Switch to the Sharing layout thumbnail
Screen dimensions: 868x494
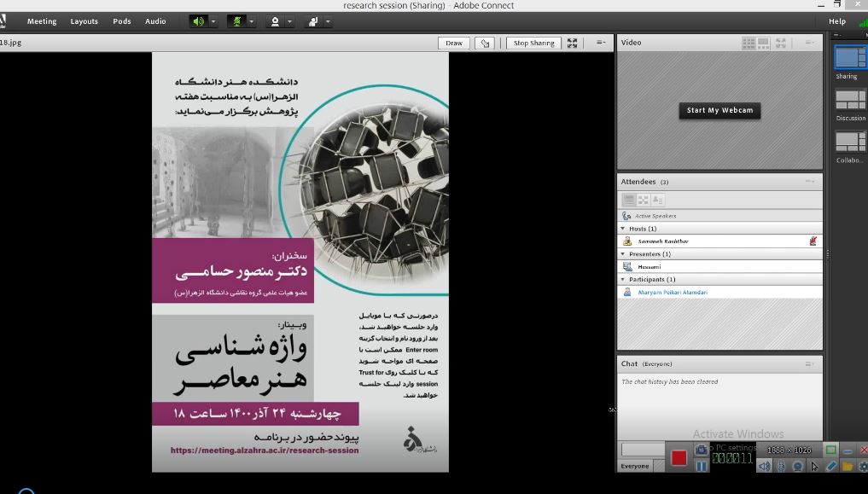850,57
